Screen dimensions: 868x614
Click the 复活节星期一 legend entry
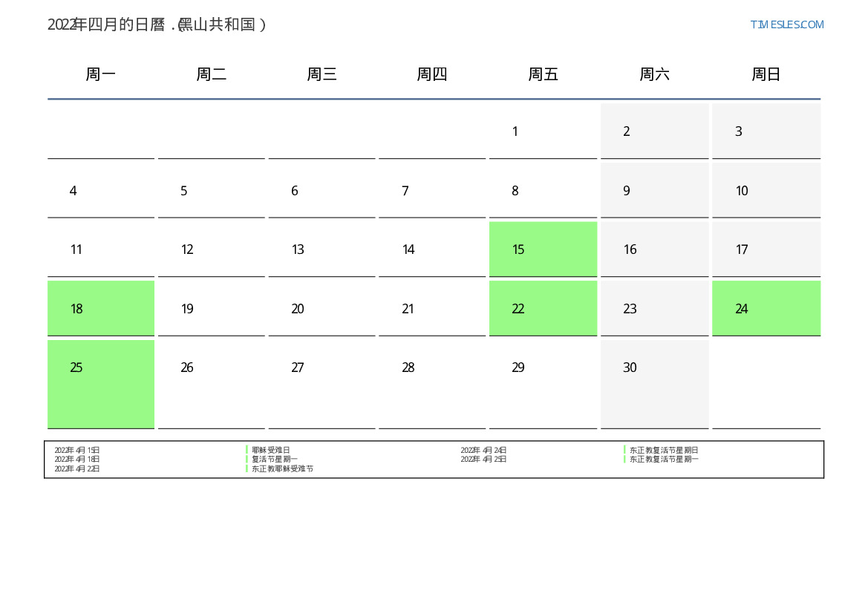point(275,460)
